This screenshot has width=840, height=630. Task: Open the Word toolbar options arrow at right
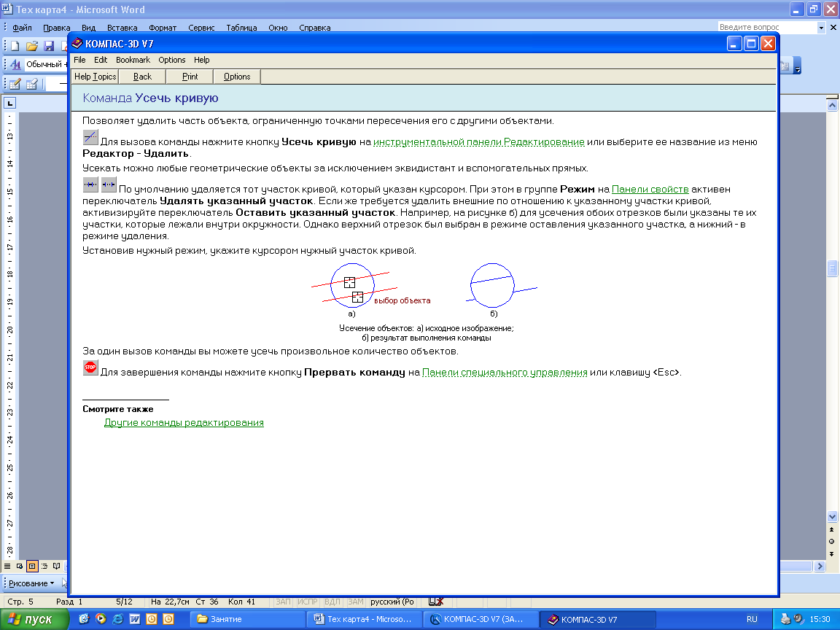click(x=797, y=66)
